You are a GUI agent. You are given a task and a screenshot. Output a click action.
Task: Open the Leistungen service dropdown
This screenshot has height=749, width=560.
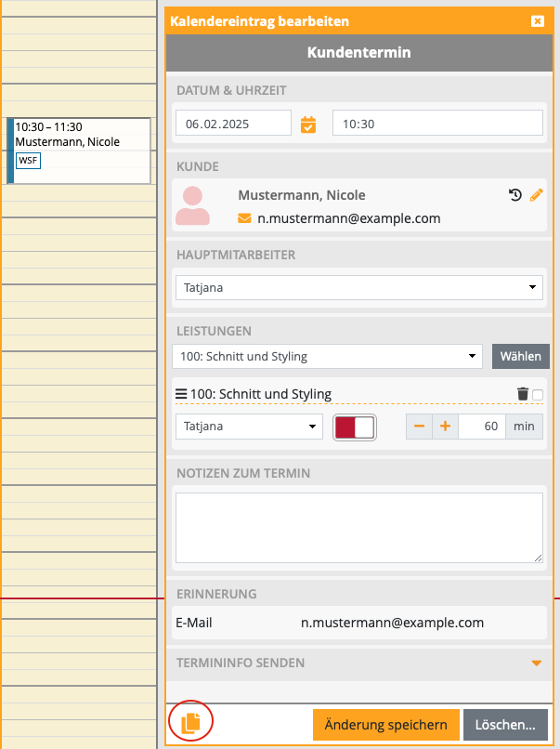pos(327,356)
